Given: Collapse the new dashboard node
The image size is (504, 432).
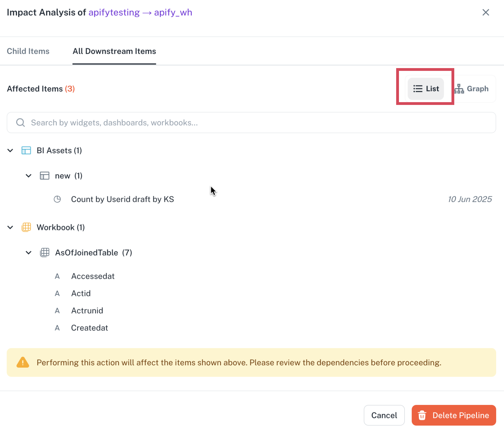Looking at the screenshot, I should tap(28, 176).
